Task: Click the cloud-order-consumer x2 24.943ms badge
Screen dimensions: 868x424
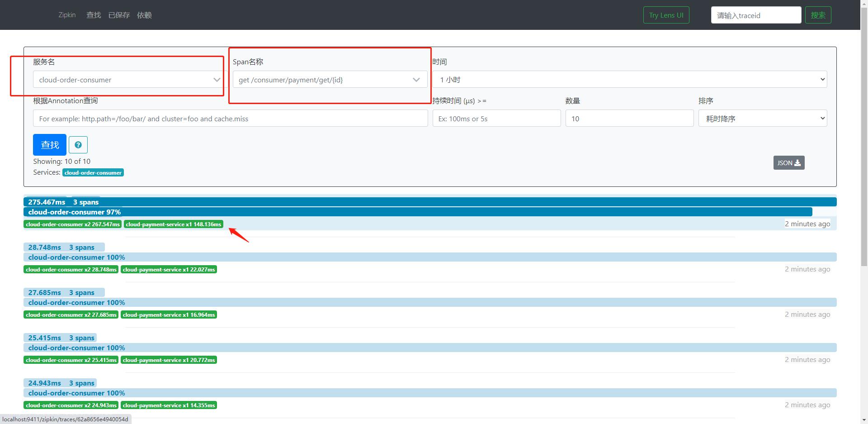Action: [71, 405]
